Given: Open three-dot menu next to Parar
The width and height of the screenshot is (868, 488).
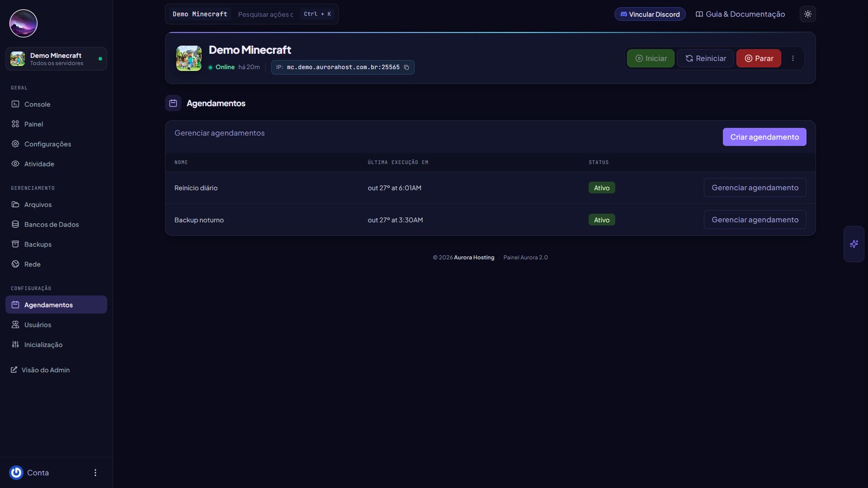Looking at the screenshot, I should point(792,58).
